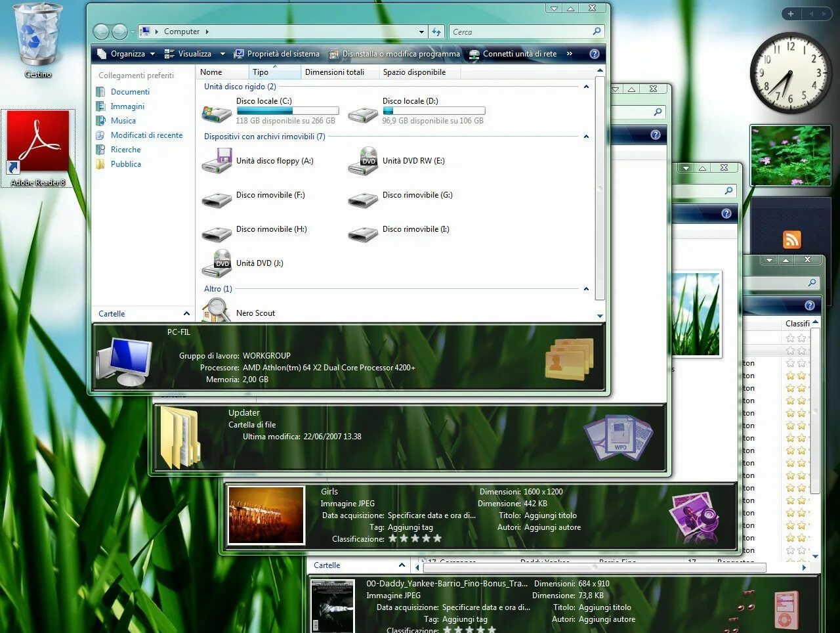Select Unità DVD RW (E:) icon
The height and width of the screenshot is (633, 840).
363,161
